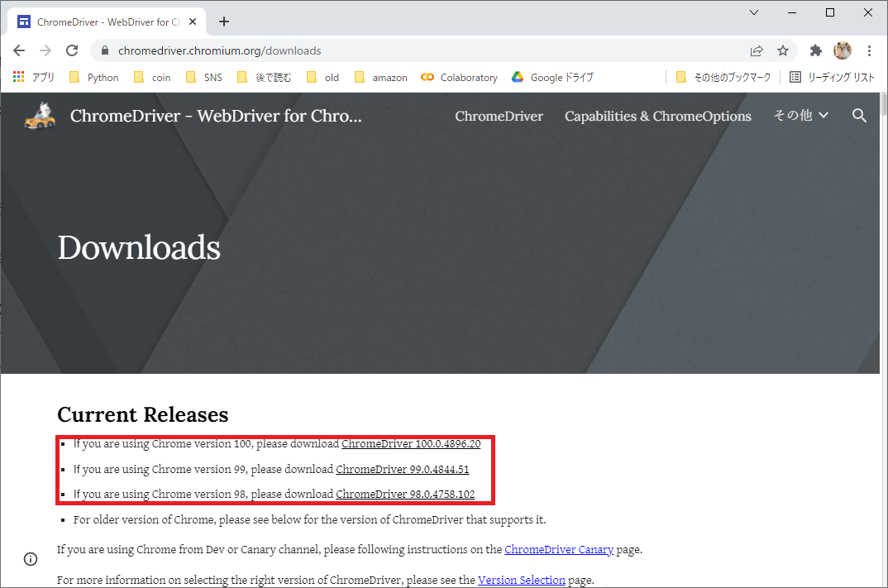Open the old bookmark folder
The image size is (888, 588).
click(322, 77)
